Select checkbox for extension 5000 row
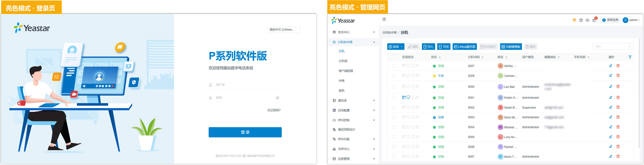The image size is (644, 165). (394, 87)
